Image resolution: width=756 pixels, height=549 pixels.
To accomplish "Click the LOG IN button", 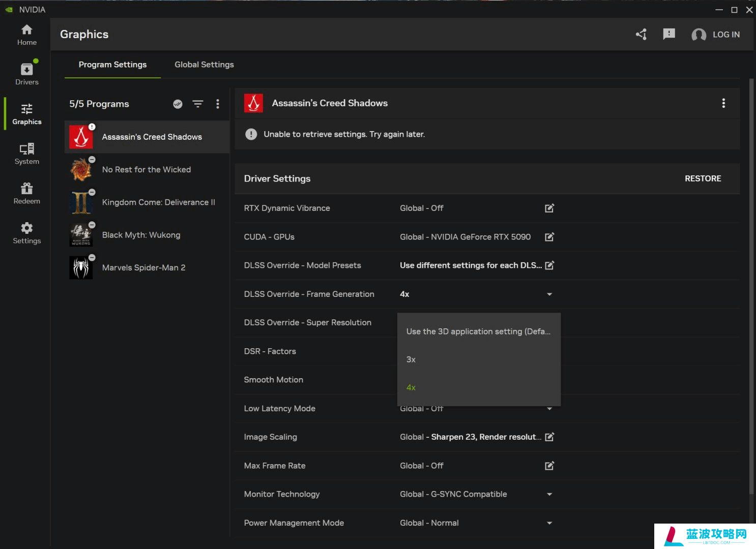I will 726,35.
